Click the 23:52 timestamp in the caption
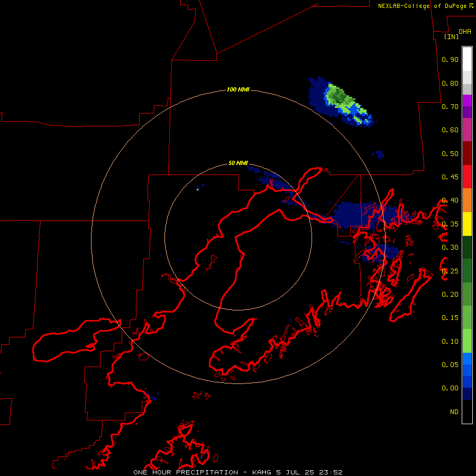Viewport: 476px width, 476px height. pos(331,472)
